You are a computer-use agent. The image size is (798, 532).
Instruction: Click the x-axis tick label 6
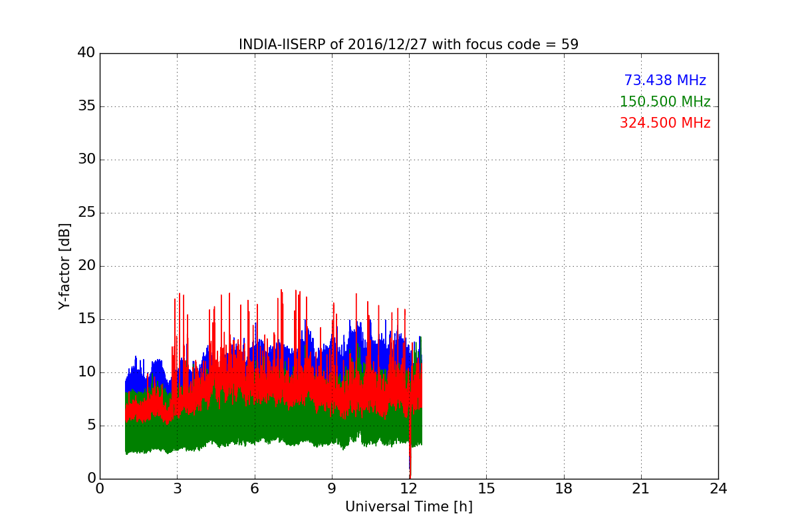tap(254, 489)
